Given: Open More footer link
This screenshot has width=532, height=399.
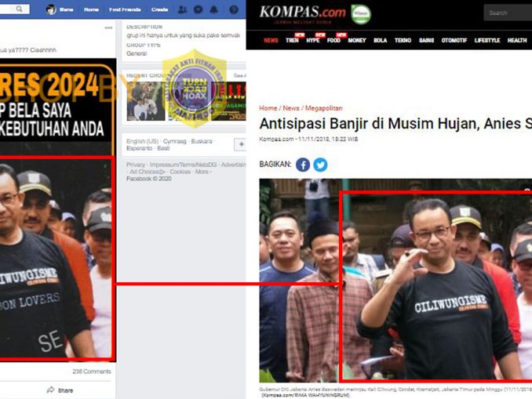Looking at the screenshot, I should click(202, 172).
